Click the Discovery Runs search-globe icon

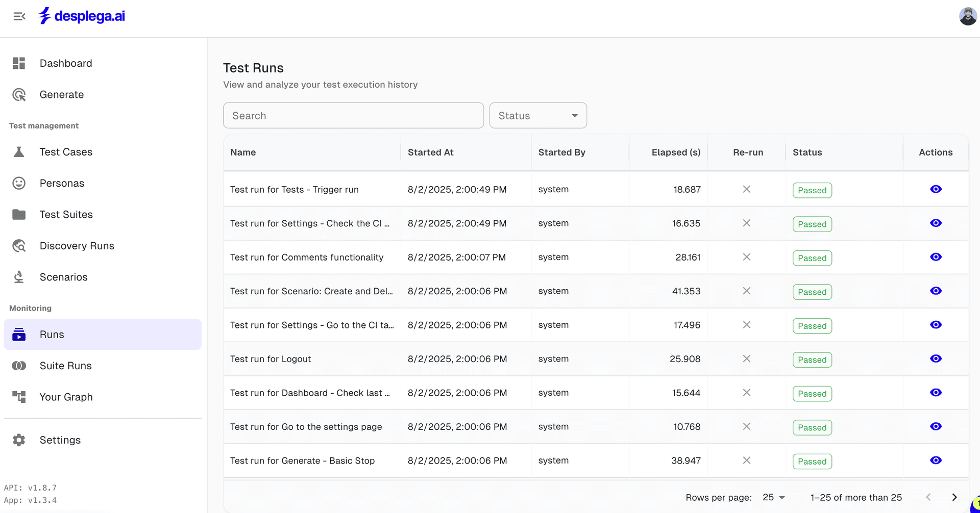pyautogui.click(x=19, y=246)
